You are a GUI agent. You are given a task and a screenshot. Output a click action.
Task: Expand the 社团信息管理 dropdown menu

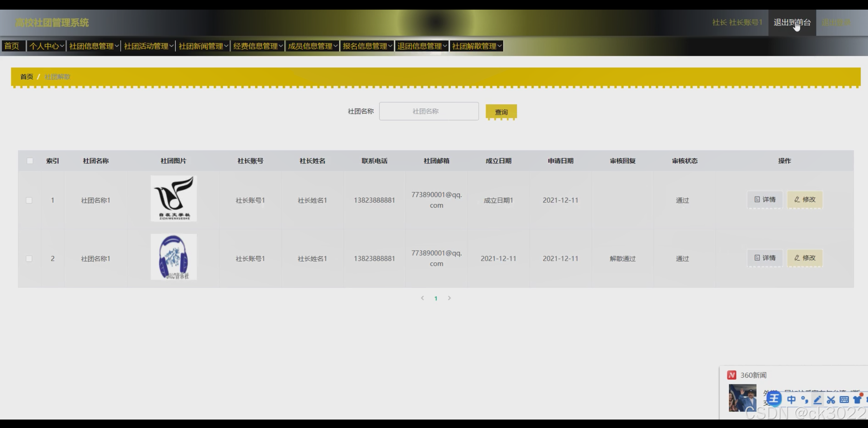94,46
